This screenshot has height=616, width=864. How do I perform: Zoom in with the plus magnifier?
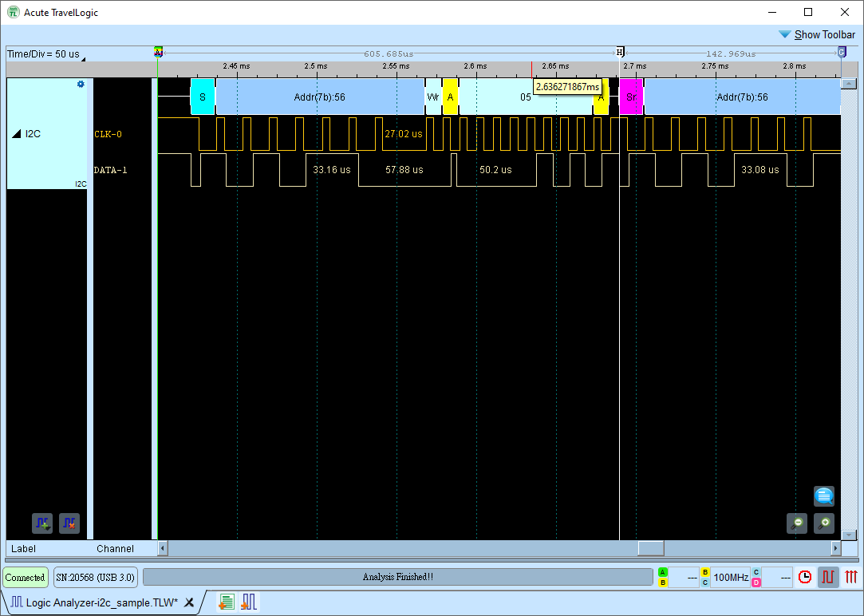point(824,523)
